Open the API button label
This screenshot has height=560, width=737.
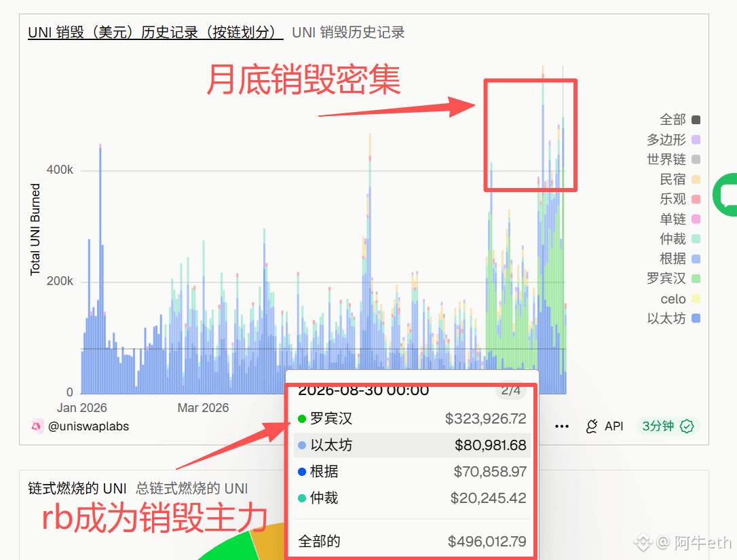tap(614, 426)
